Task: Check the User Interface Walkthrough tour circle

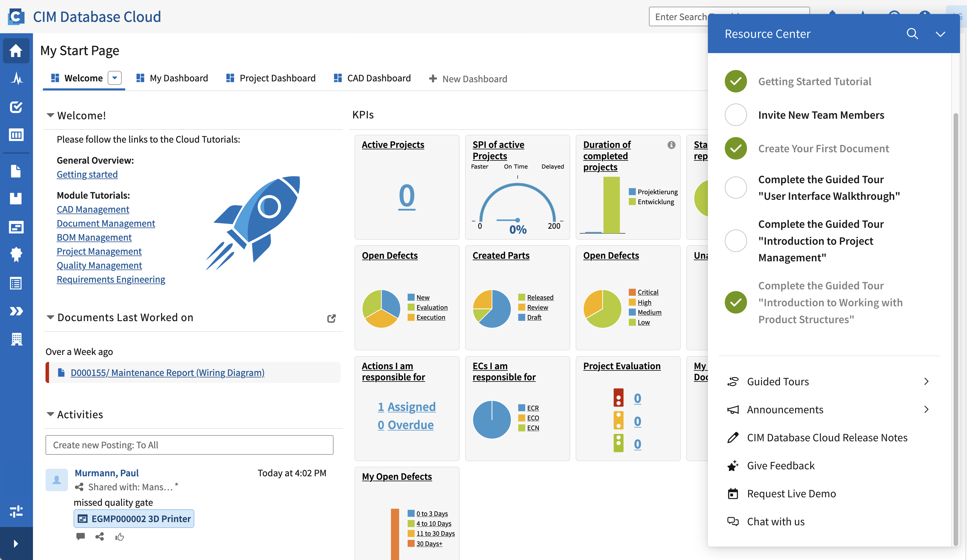Action: pos(735,188)
